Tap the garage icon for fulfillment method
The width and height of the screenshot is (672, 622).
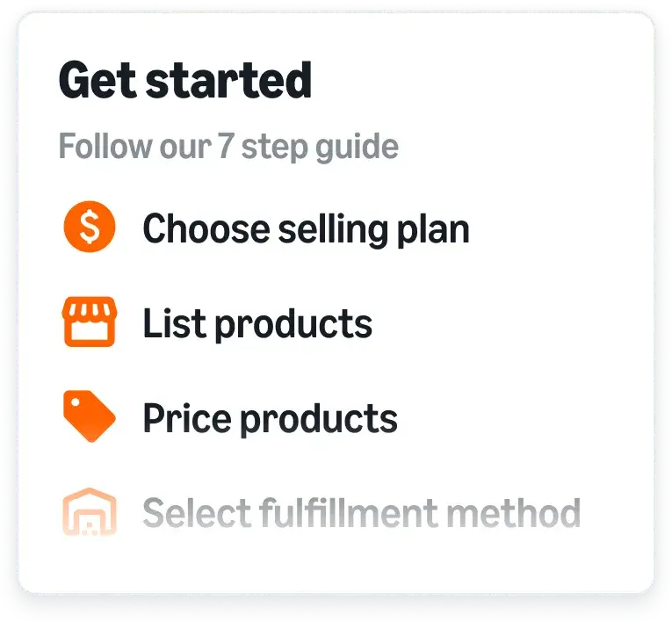coord(90,511)
